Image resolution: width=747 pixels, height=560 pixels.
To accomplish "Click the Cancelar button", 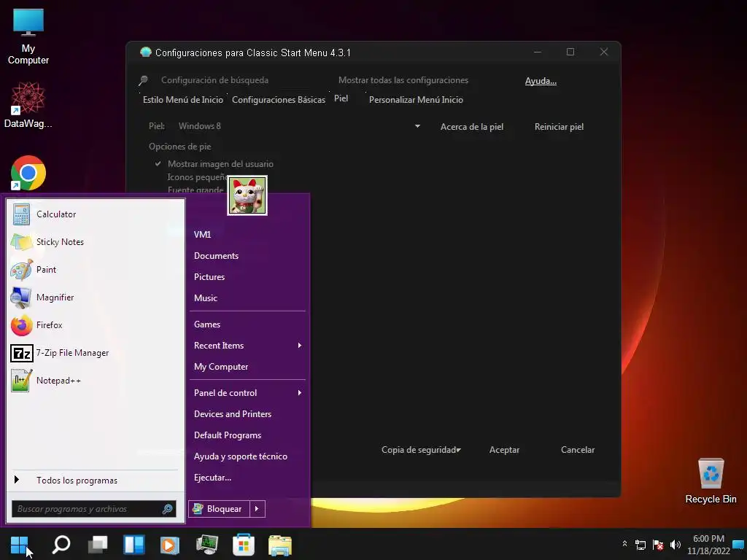I will (x=578, y=450).
